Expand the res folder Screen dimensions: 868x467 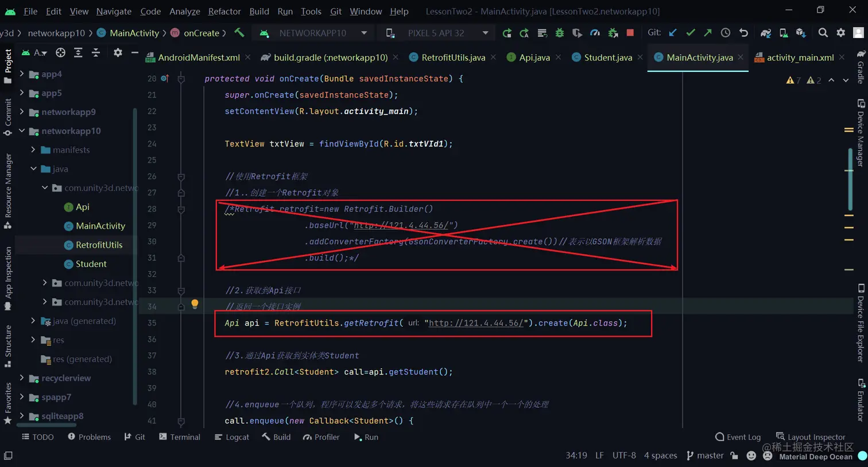[x=33, y=340]
